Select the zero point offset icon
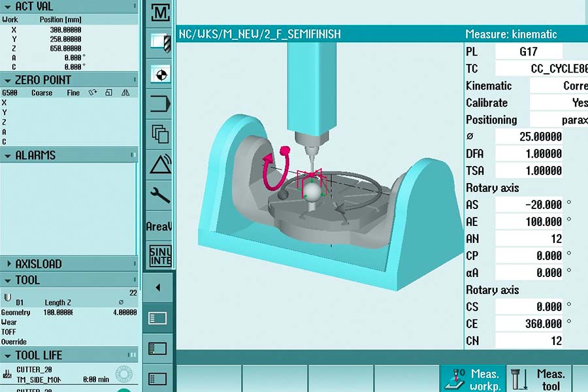Screen dimensions: 588x392 point(160,74)
